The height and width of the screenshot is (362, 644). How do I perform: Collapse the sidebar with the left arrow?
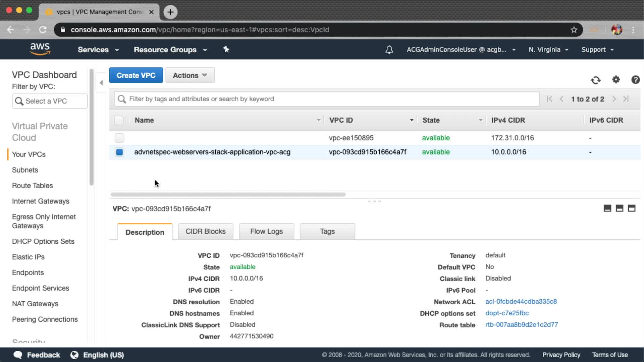[x=101, y=82]
